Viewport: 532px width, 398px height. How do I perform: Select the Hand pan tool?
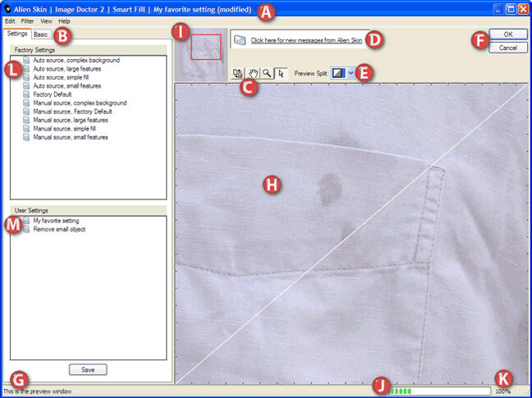[x=253, y=73]
